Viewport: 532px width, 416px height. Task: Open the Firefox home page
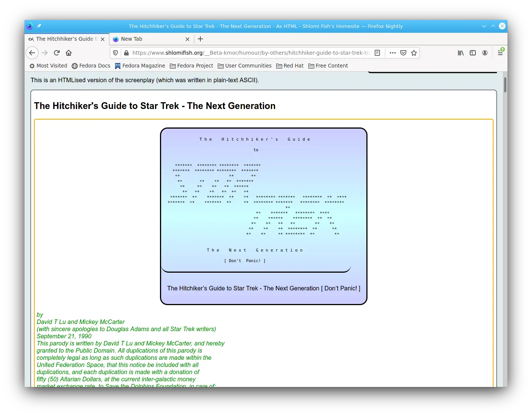(69, 53)
